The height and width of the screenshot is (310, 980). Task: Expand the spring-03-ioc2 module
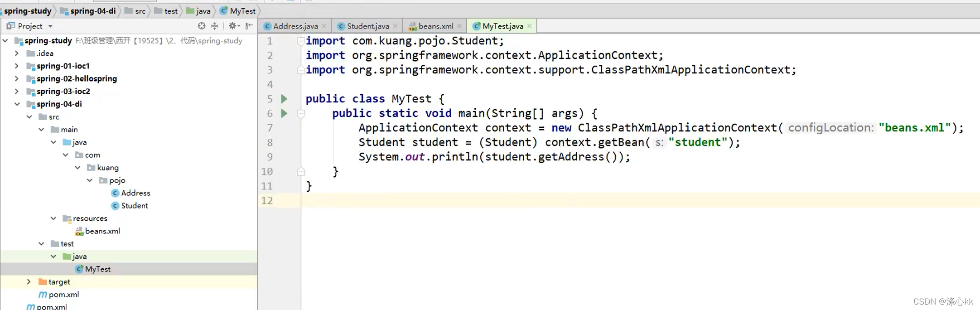[x=17, y=92]
